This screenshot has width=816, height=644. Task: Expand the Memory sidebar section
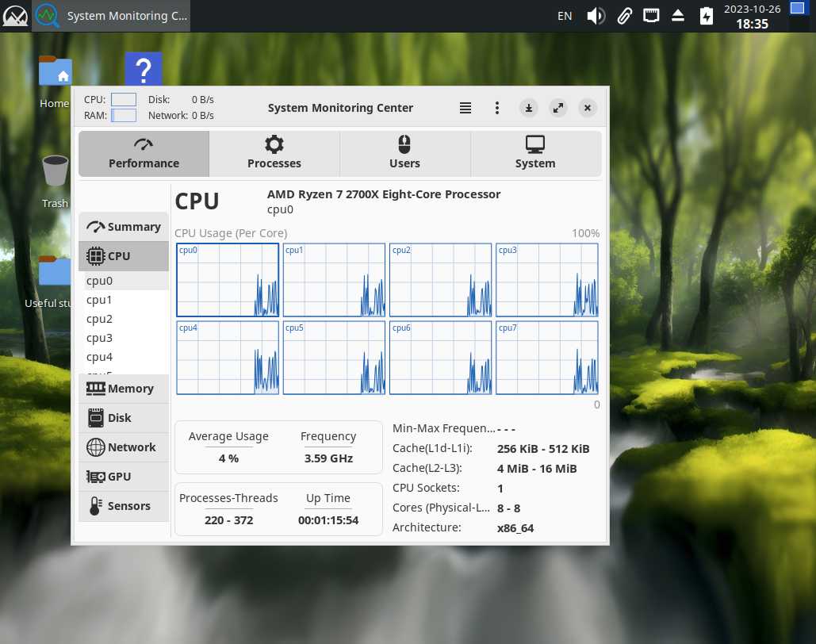(124, 389)
